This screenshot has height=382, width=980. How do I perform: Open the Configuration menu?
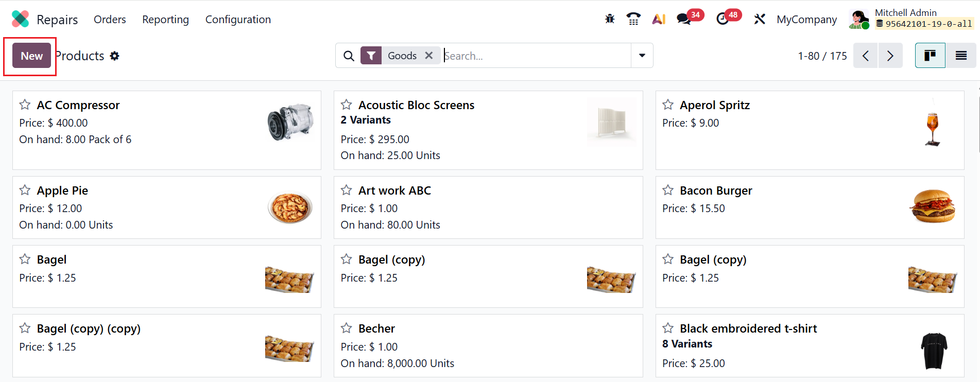(238, 20)
